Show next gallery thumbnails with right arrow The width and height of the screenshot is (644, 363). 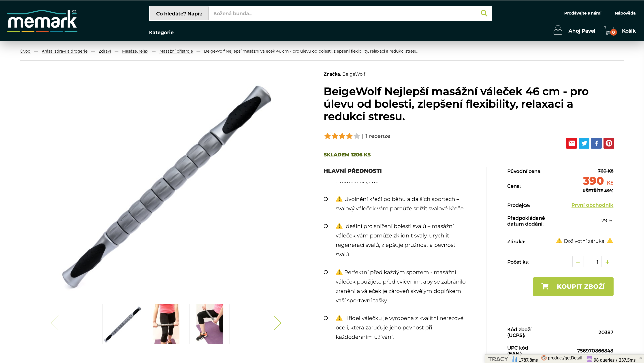[x=277, y=323]
